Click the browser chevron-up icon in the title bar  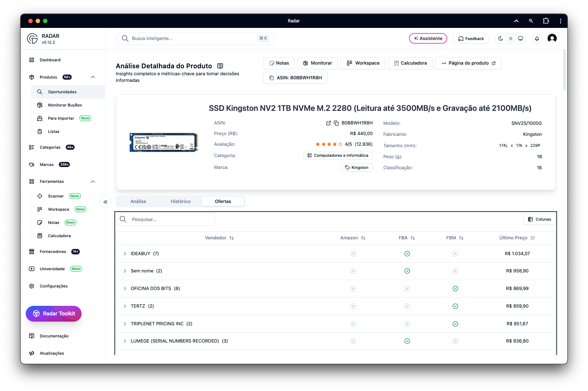click(516, 21)
